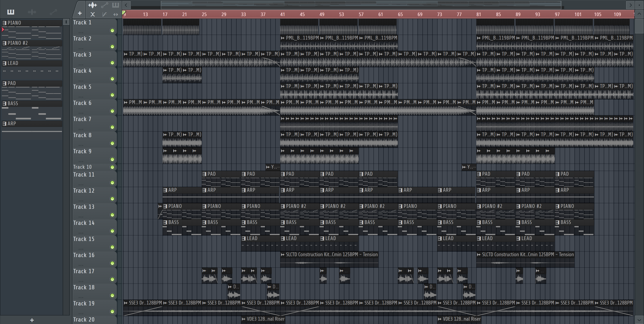Viewport: 644px width, 324px height.
Task: Show the automation clips filter in picker
Action: tap(53, 12)
